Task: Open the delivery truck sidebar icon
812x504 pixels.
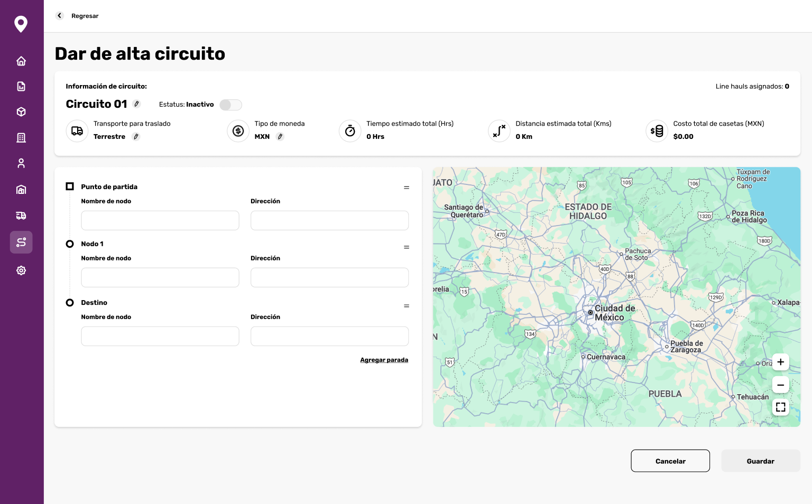Action: click(x=21, y=216)
